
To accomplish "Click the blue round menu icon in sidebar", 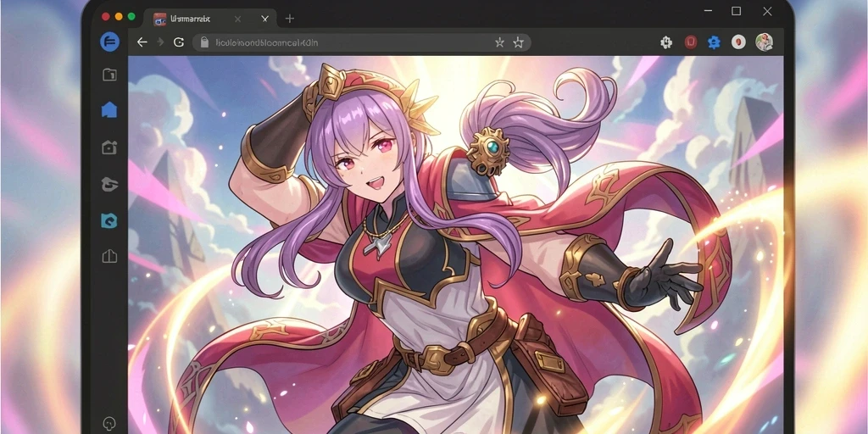I will point(109,42).
